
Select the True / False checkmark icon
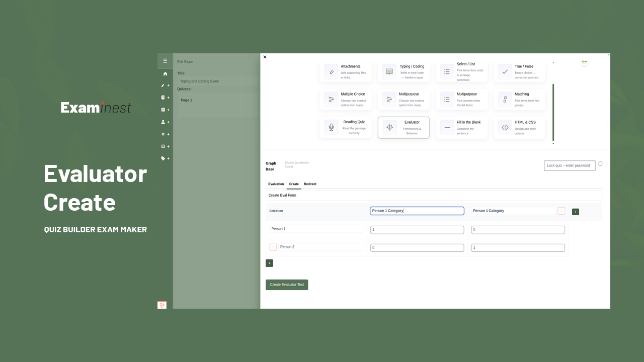[x=505, y=71]
